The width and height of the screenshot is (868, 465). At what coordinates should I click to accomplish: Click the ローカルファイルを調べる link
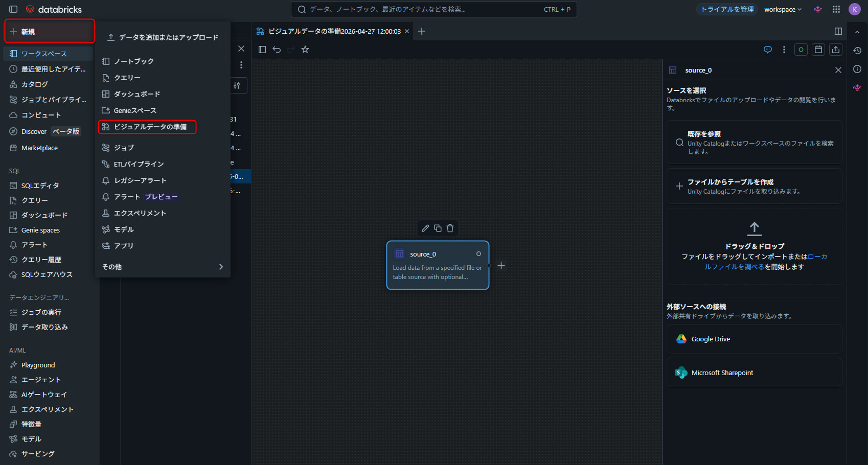[x=734, y=267]
